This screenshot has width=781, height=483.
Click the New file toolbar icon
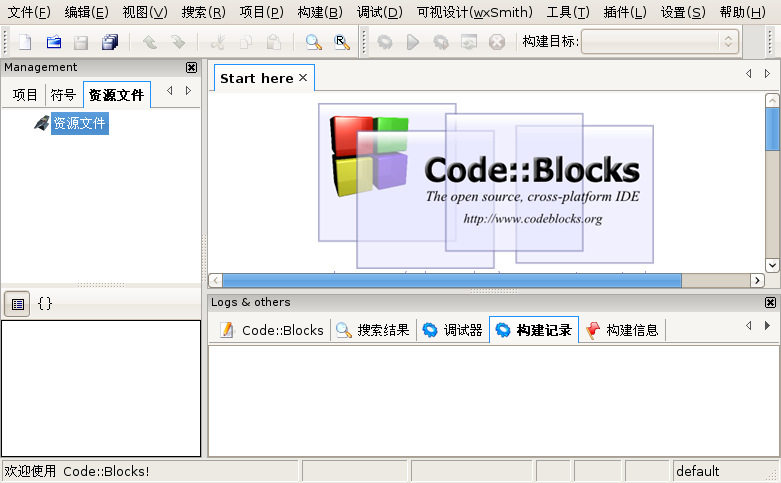pos(25,42)
